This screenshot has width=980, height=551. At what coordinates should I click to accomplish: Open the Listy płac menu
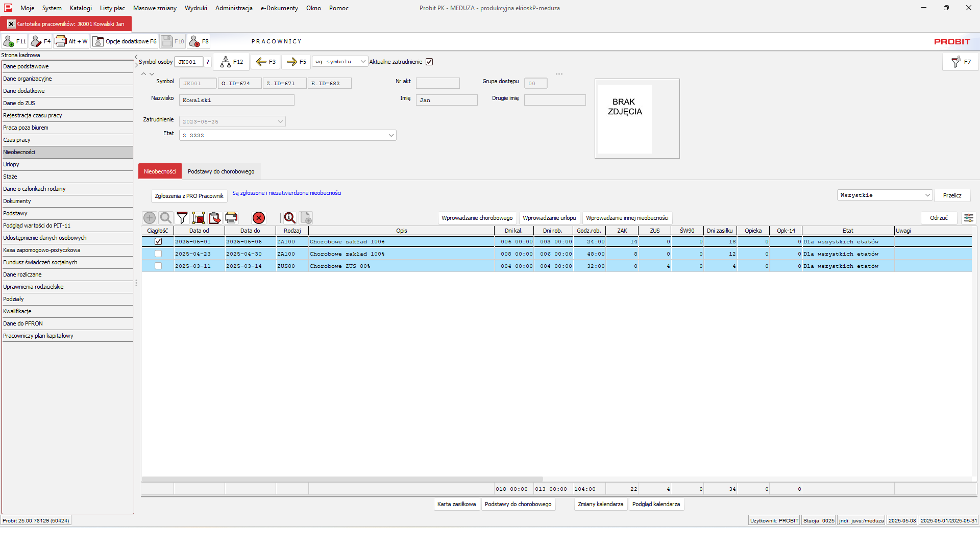coord(112,8)
